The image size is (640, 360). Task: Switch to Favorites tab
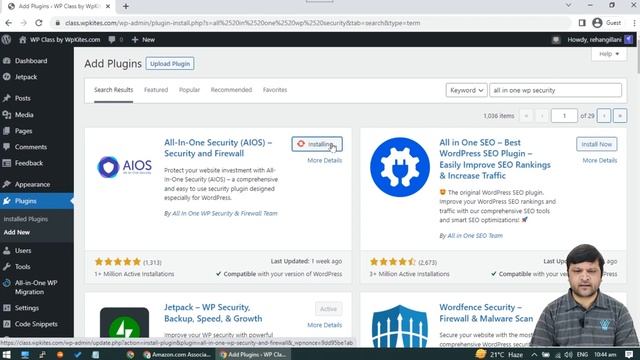[275, 90]
